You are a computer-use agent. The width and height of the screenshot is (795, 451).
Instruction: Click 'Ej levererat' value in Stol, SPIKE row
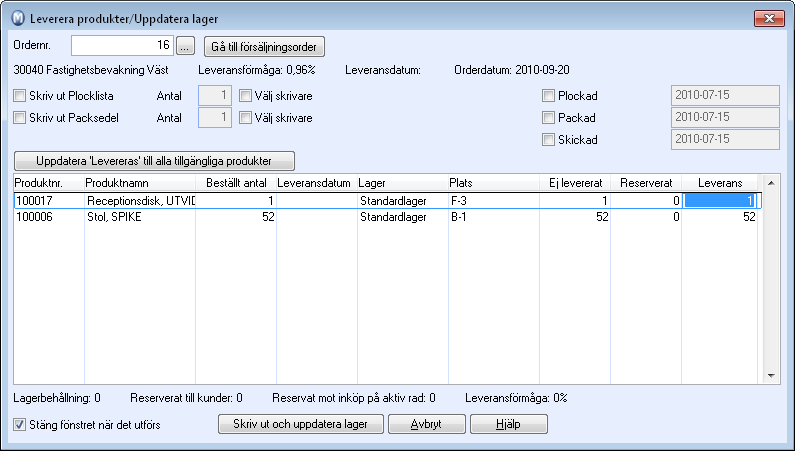pyautogui.click(x=575, y=217)
